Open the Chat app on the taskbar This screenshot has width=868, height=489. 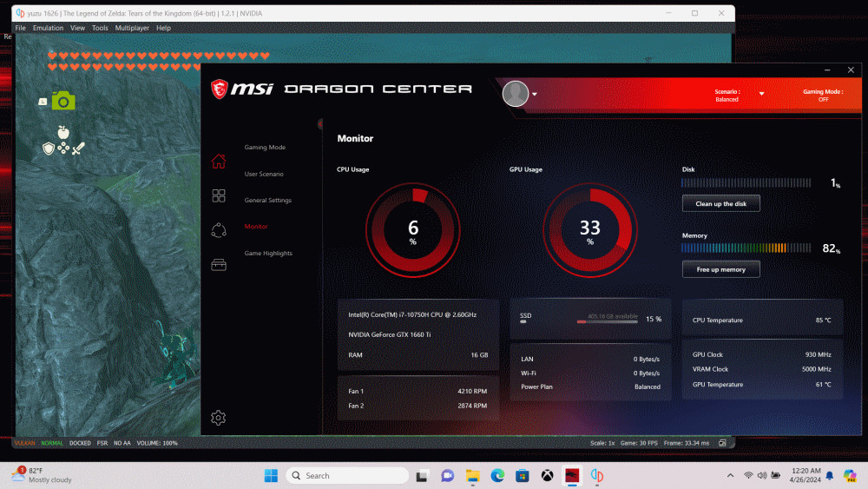pos(447,476)
